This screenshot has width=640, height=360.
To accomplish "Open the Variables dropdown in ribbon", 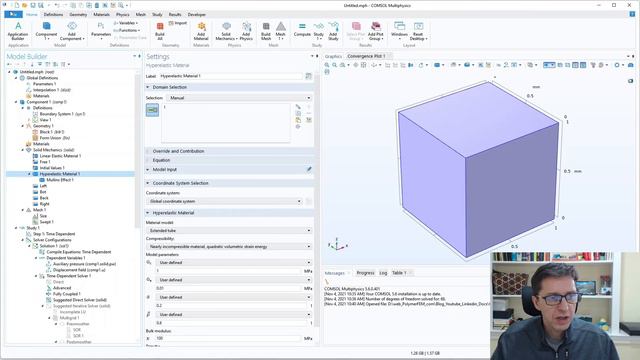I will click(126, 23).
